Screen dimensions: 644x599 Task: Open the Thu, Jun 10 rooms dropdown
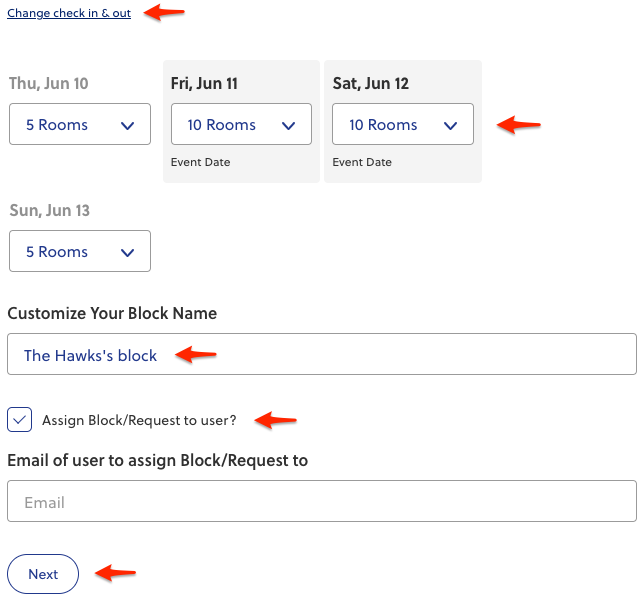click(79, 125)
